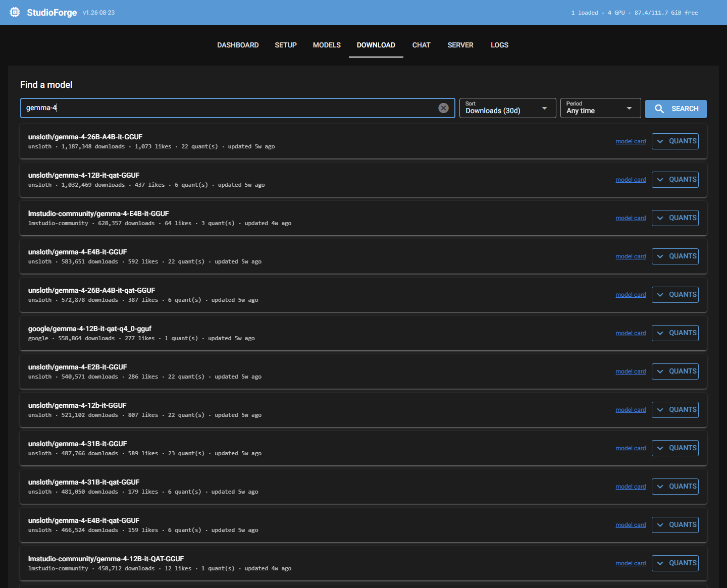Open model card for unsloth/gemma-4-31B-it-qat-GGUF

[x=631, y=487]
